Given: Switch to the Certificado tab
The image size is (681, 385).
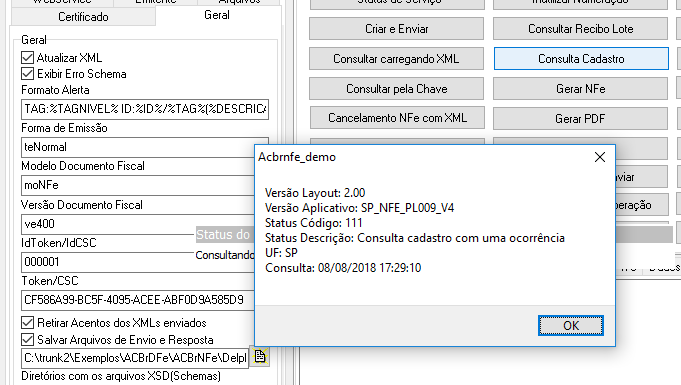Looking at the screenshot, I should point(83,17).
